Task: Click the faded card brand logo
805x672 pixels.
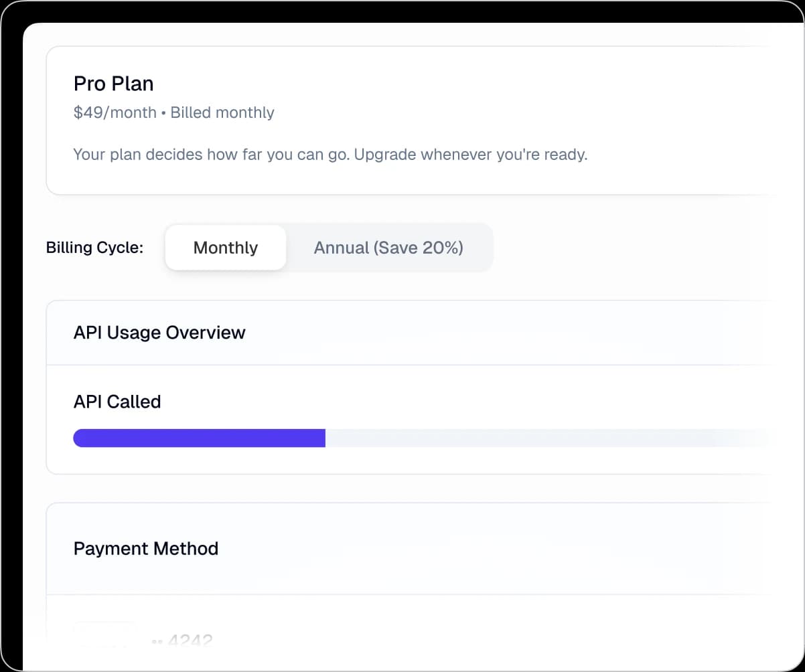Action: tap(104, 636)
